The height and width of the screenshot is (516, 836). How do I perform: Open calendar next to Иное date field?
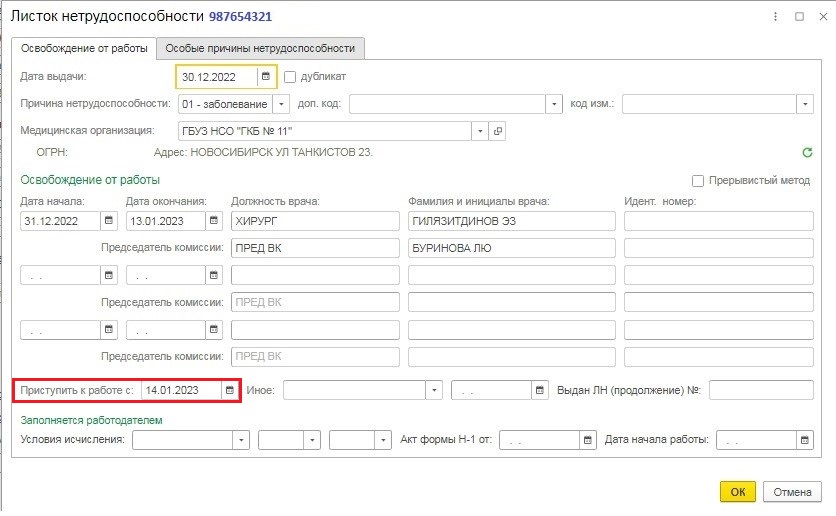540,390
